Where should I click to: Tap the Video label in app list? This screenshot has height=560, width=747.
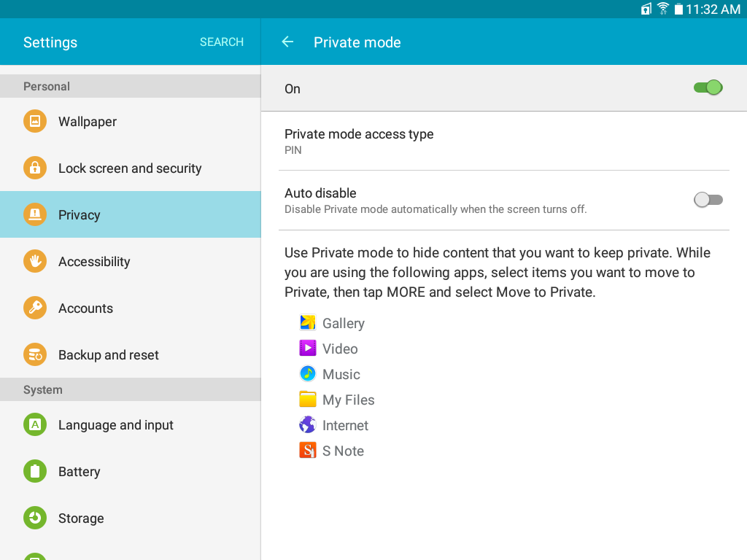tap(340, 349)
